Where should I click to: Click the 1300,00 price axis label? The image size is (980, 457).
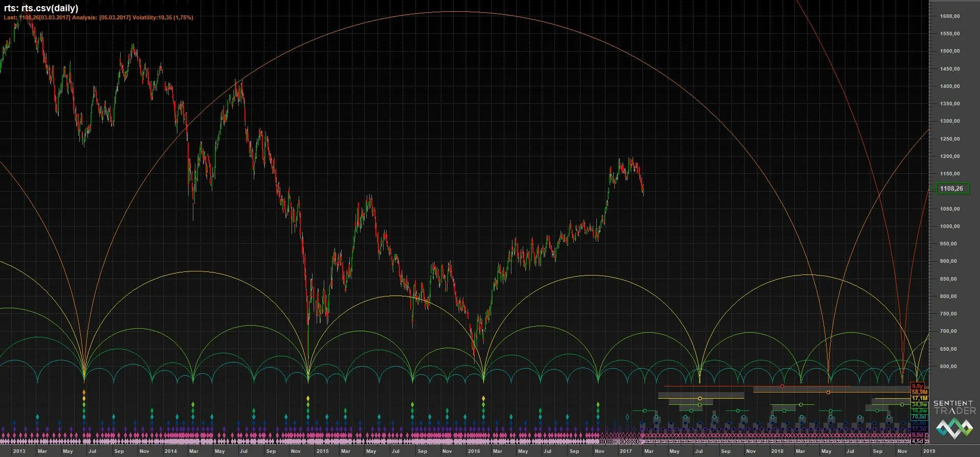[x=950, y=121]
